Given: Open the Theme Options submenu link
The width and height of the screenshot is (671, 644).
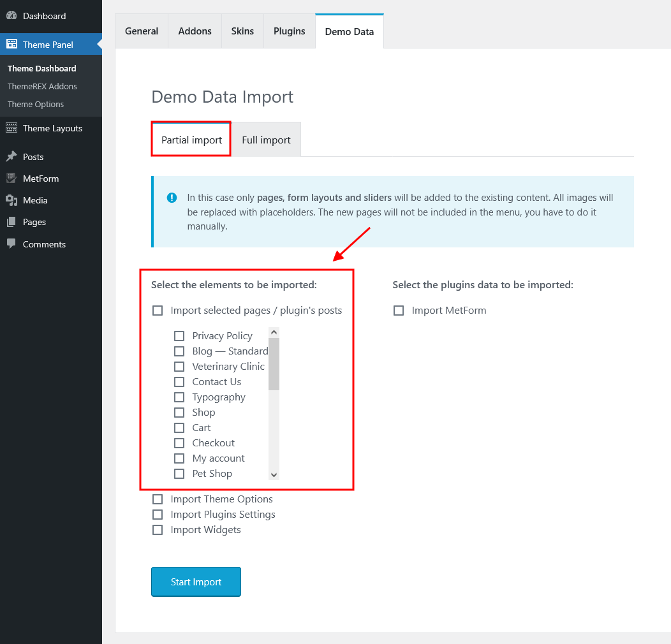Looking at the screenshot, I should pos(36,104).
